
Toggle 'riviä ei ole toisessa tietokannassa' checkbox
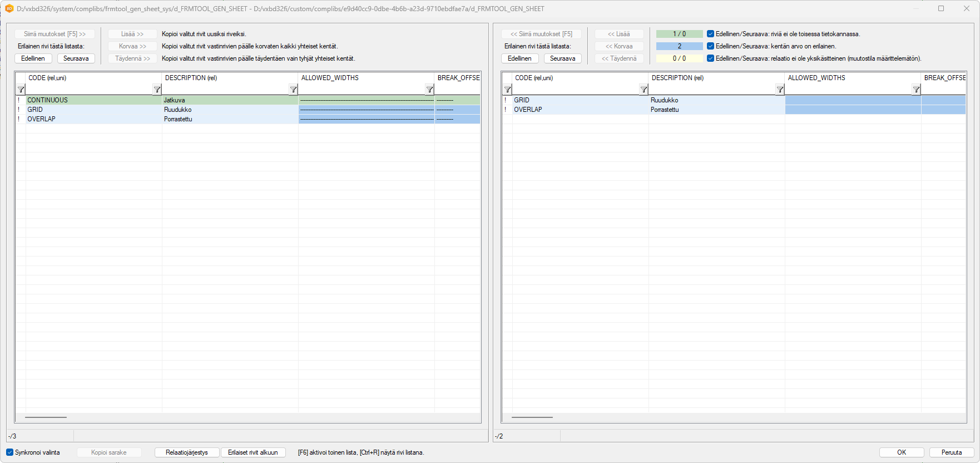tap(710, 34)
